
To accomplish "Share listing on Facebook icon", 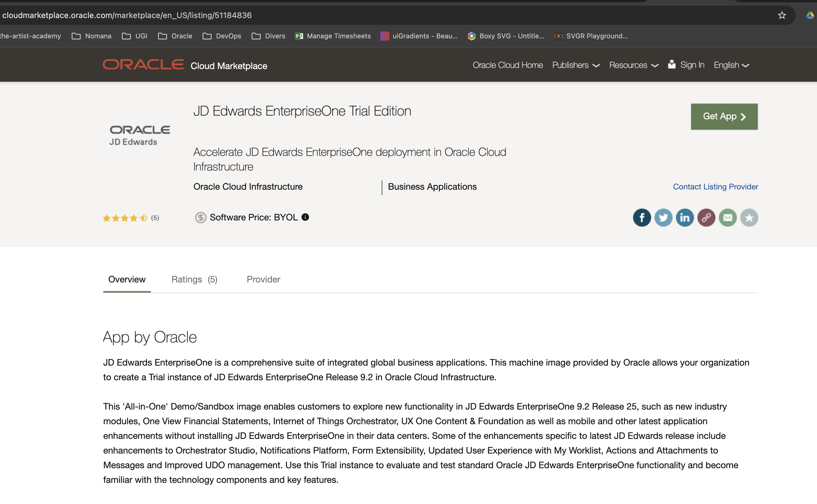I will point(642,218).
